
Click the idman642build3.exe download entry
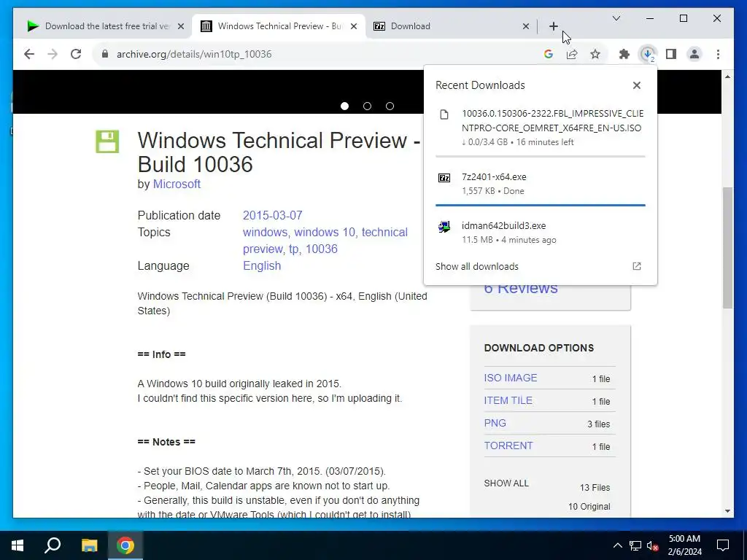click(541, 233)
